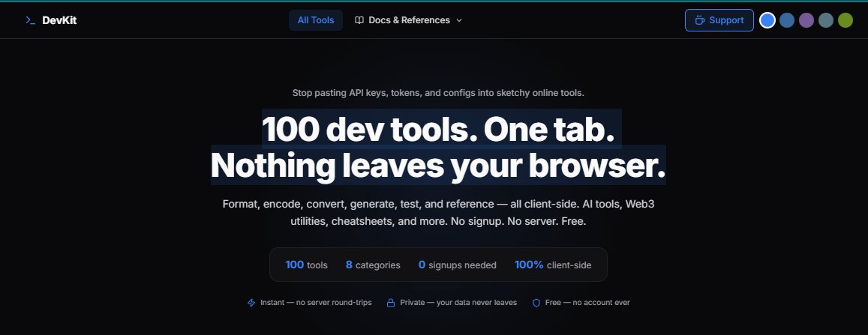Click the "100% client-side" stat
The width and height of the screenshot is (868, 335).
click(x=553, y=265)
